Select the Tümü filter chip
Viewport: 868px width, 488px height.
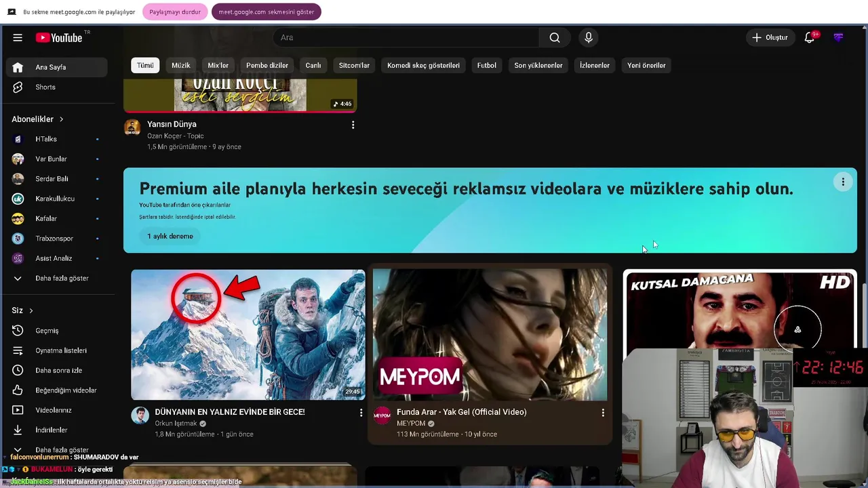(x=145, y=66)
